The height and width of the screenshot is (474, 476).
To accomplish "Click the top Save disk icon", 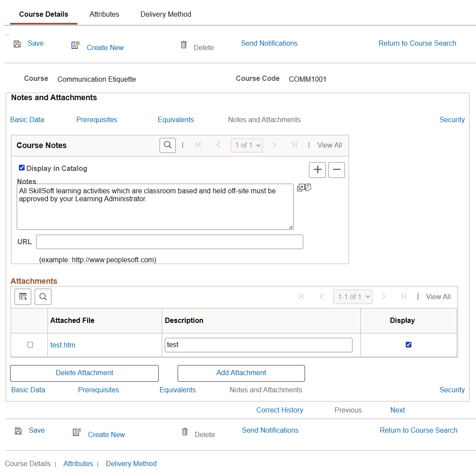I will pos(17,44).
